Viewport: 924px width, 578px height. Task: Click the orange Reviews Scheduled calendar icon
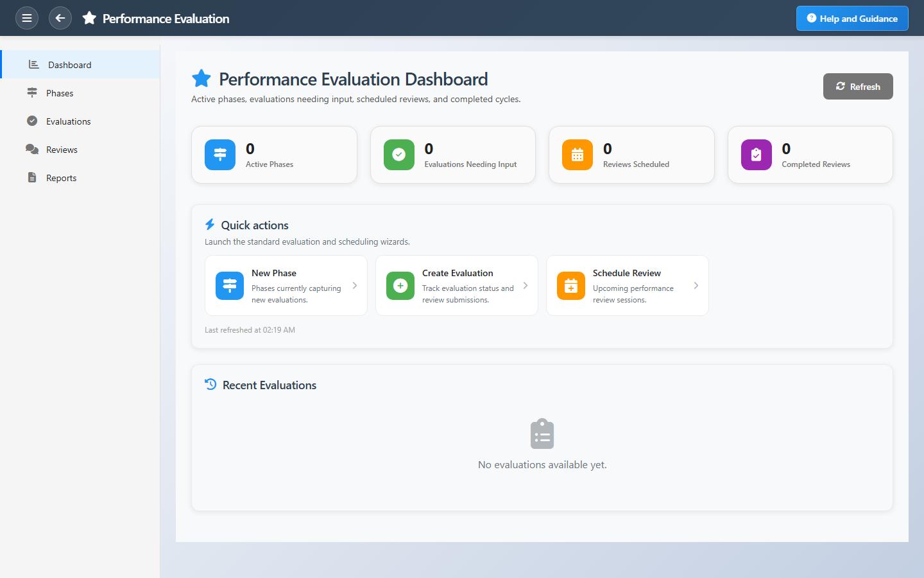[x=577, y=155]
